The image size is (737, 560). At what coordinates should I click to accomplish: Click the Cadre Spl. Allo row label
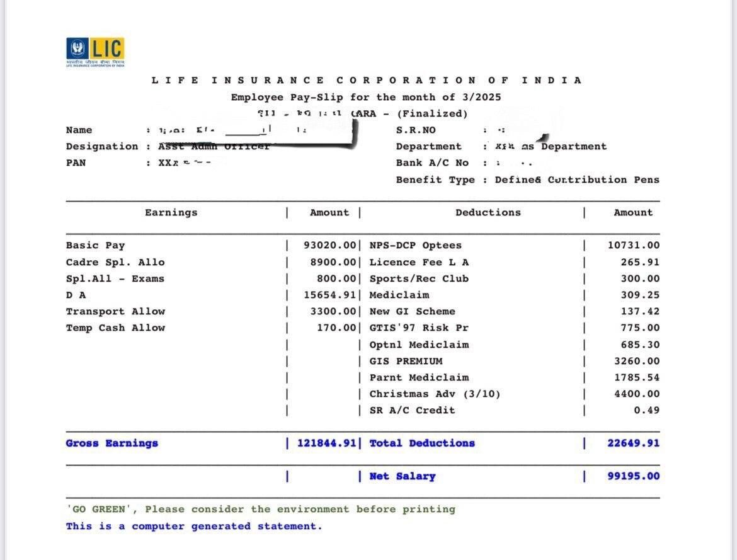point(115,262)
